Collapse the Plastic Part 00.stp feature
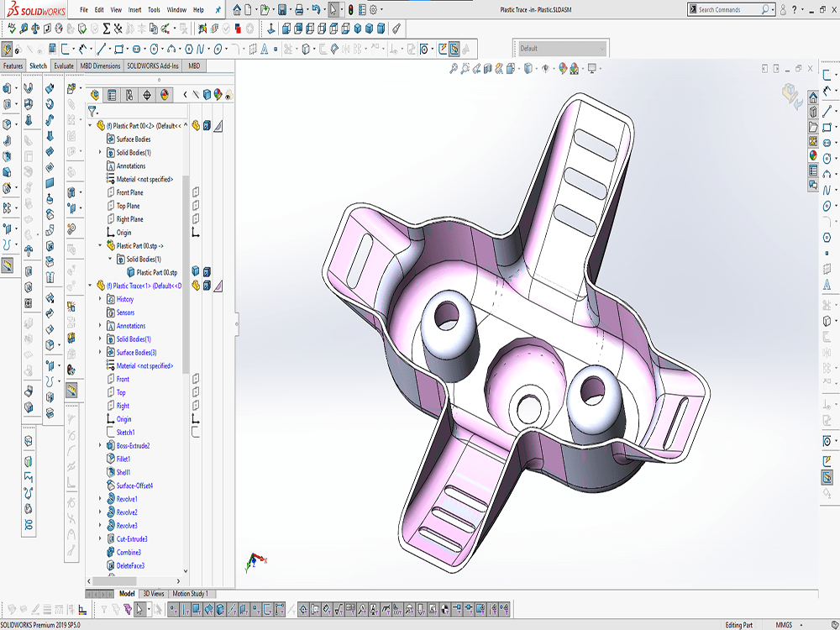This screenshot has height=630, width=840. tap(100, 246)
